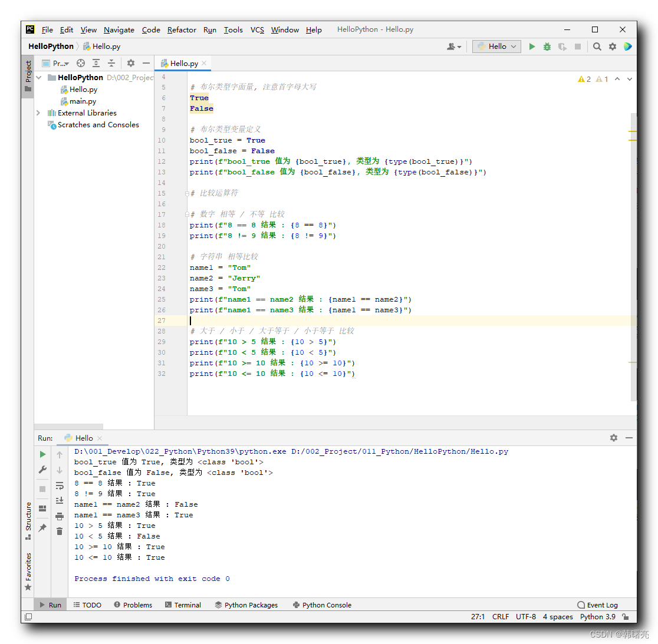Expand External Libraries node
The image size is (658, 644).
[x=38, y=113]
